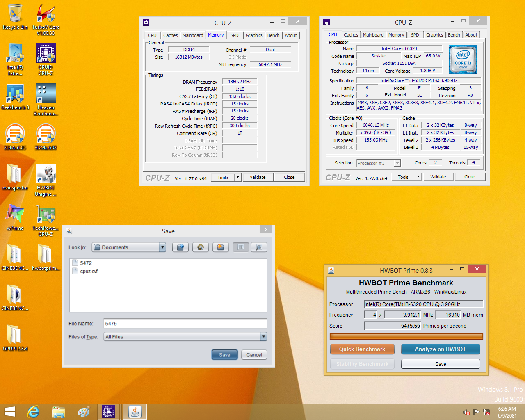This screenshot has height=420, width=525.
Task: Cancel the Save dialog
Action: [x=254, y=355]
